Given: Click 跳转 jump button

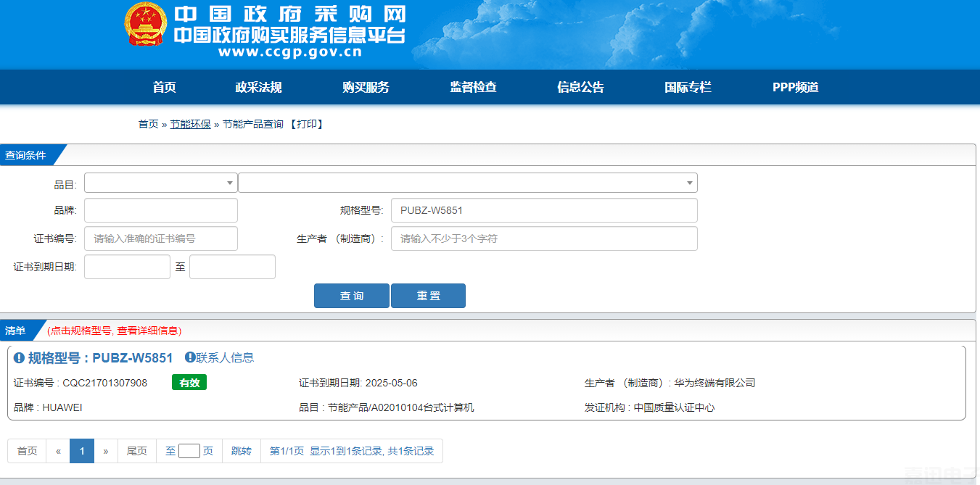Looking at the screenshot, I should (x=242, y=451).
